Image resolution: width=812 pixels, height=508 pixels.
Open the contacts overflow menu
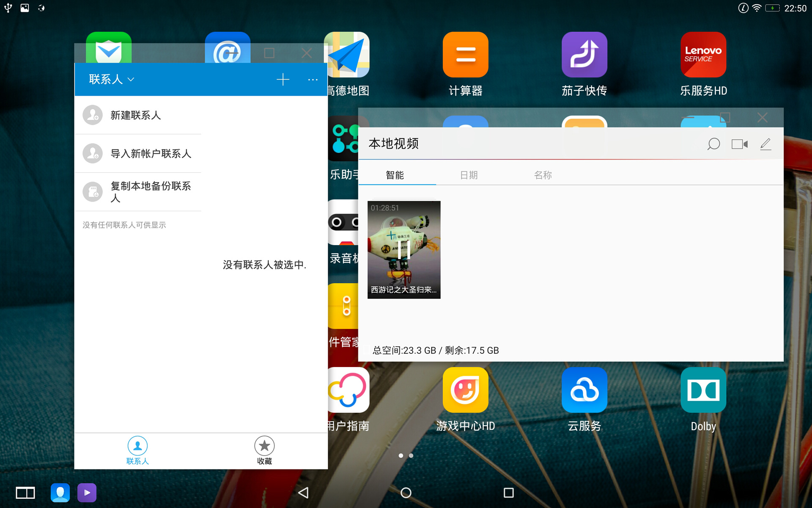pyautogui.click(x=313, y=80)
